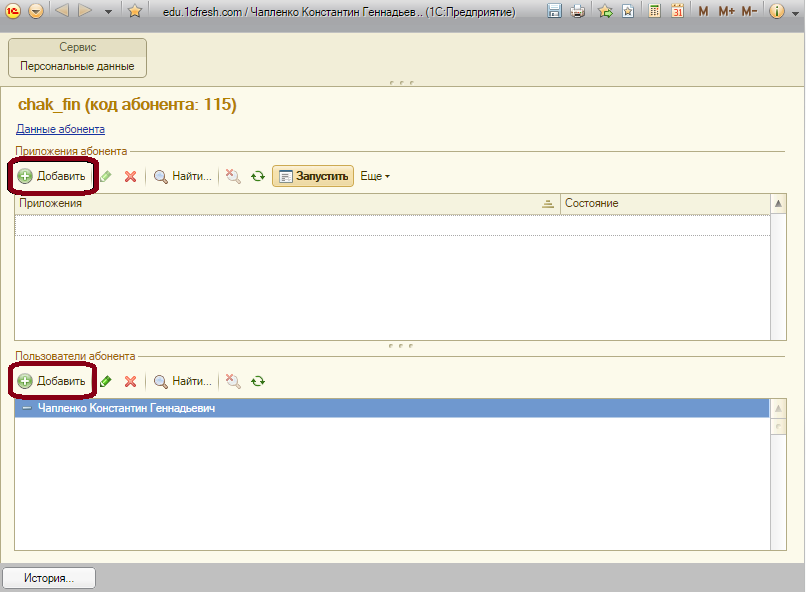The width and height of the screenshot is (806, 592).
Task: Click the История... button
Action: [49, 578]
